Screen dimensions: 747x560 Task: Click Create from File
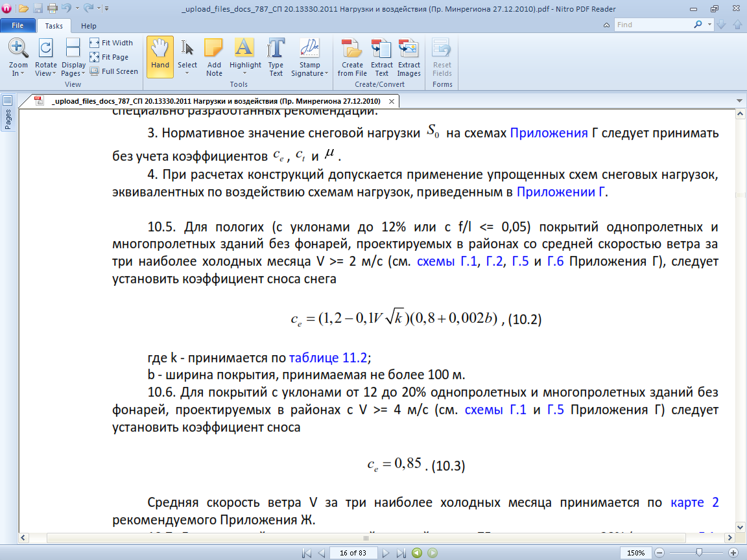[352, 57]
